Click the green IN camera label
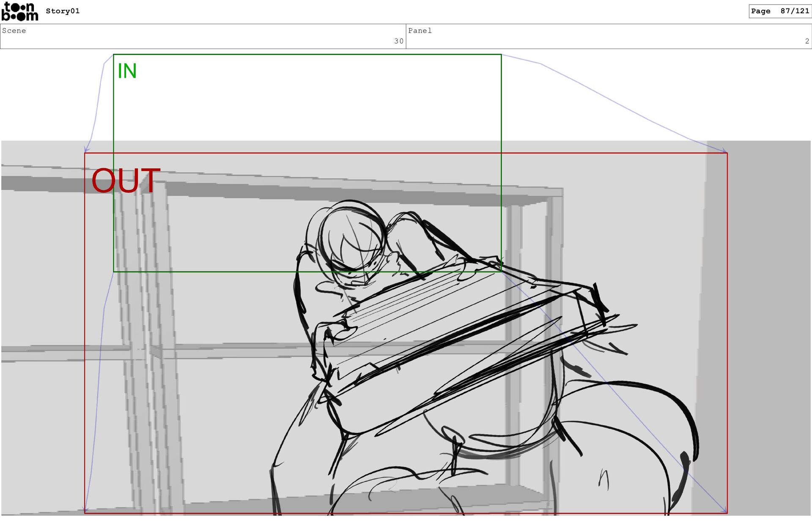Viewport: 812px width, 525px height. point(127,71)
